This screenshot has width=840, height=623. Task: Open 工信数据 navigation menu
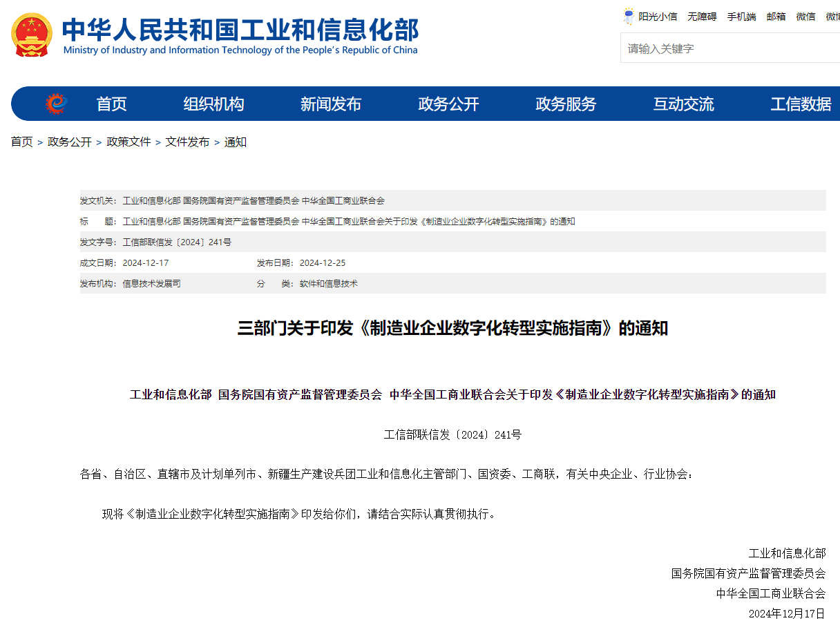tap(801, 104)
